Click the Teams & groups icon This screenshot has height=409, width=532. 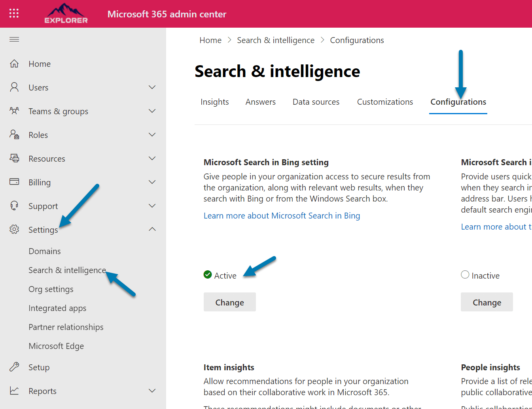pyautogui.click(x=14, y=111)
